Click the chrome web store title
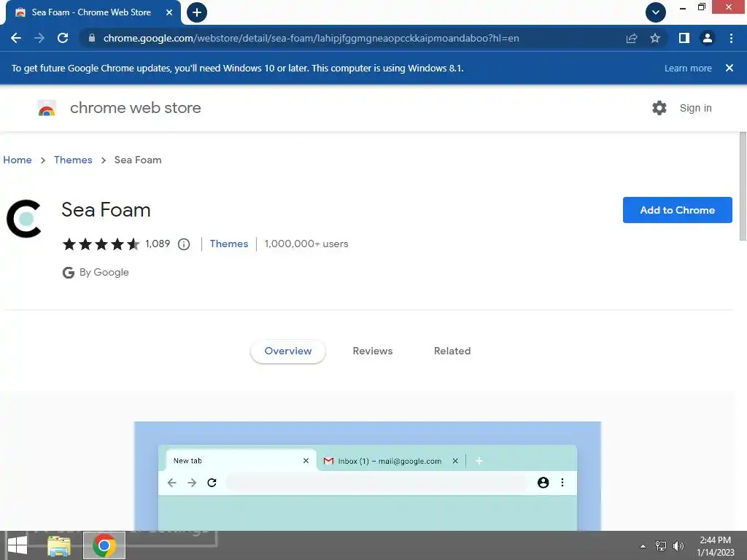The height and width of the screenshot is (560, 747). [x=135, y=108]
